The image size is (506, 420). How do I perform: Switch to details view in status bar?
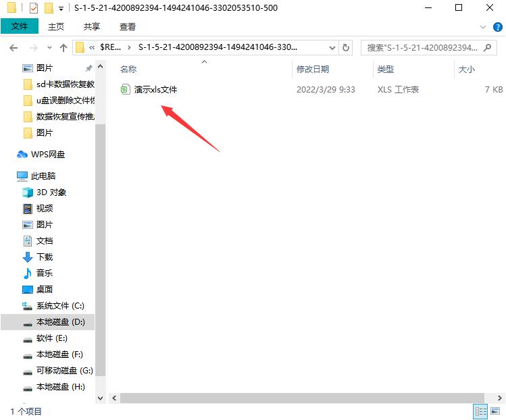tap(480, 411)
